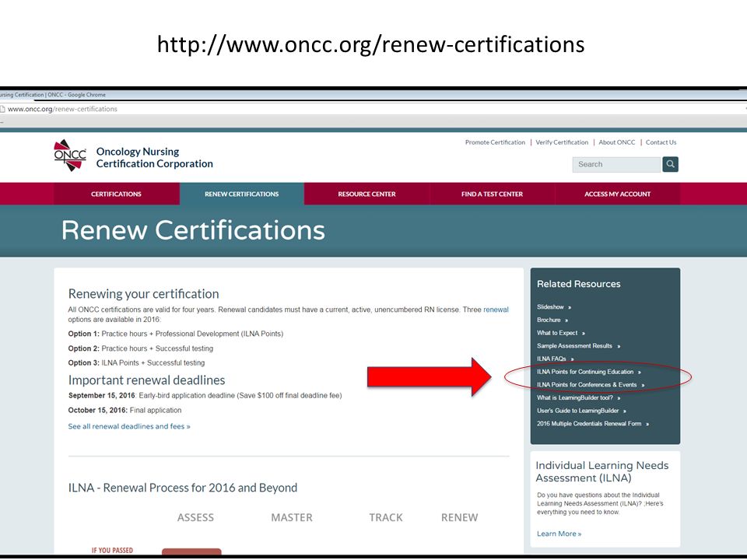Open See all renewal deadlines and fees

(129, 426)
